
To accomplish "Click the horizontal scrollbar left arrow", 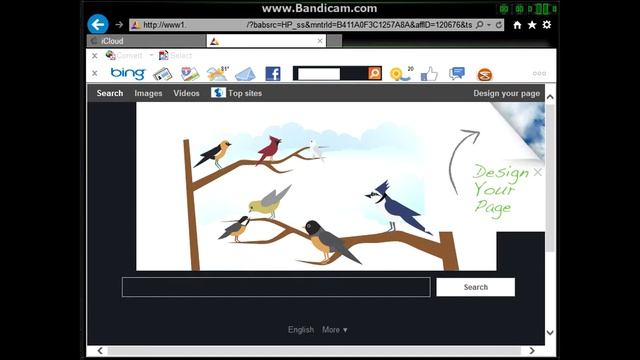I will (100, 351).
